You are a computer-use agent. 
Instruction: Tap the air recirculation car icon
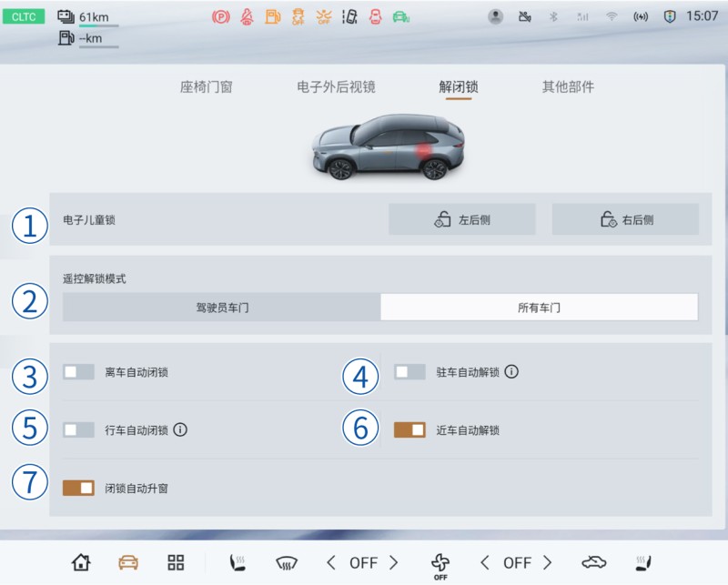pyautogui.click(x=594, y=562)
